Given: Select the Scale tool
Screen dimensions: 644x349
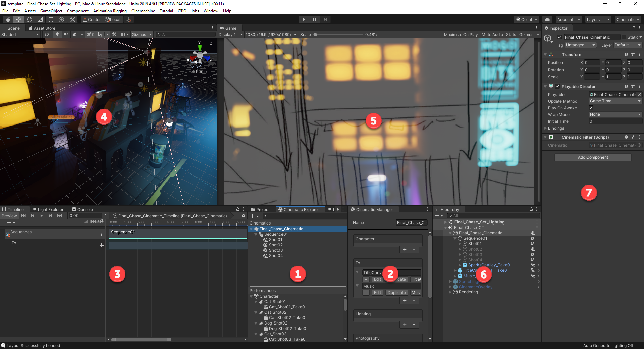Looking at the screenshot, I should click(40, 19).
